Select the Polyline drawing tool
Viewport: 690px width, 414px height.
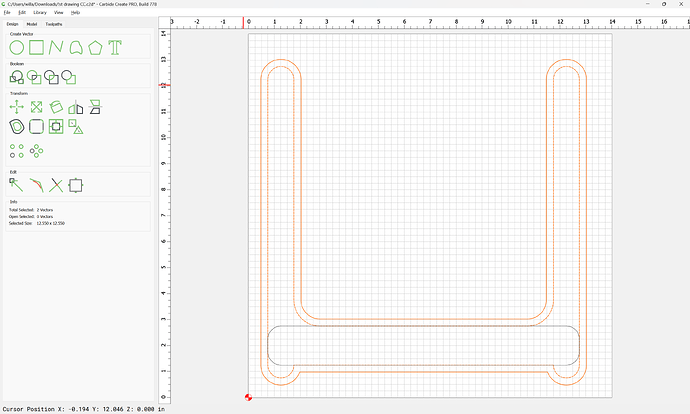tap(56, 48)
